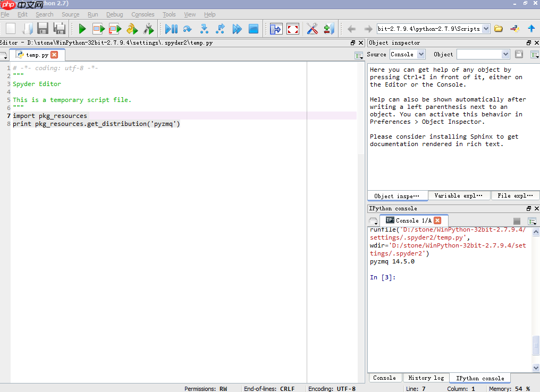Toggle maximize current pane button
This screenshot has height=392, width=540.
(x=276, y=29)
